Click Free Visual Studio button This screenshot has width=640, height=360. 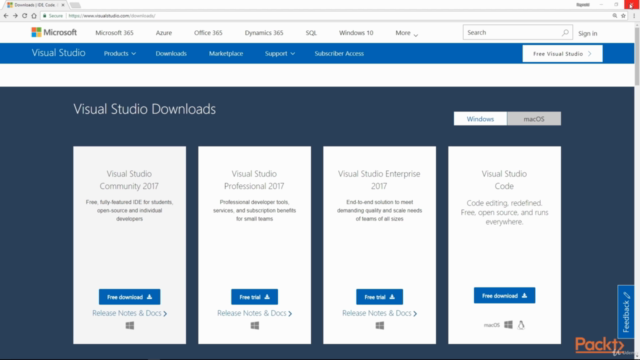click(562, 53)
